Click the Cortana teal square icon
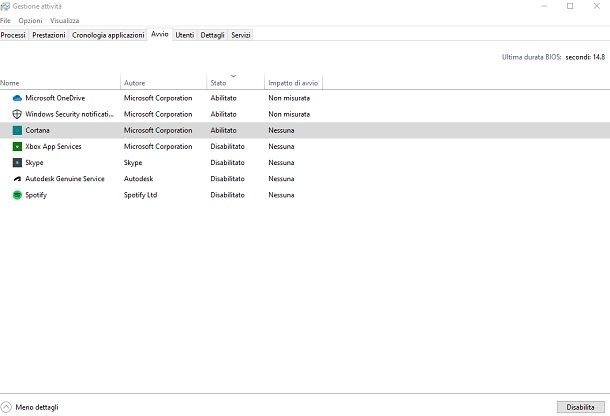 17,130
